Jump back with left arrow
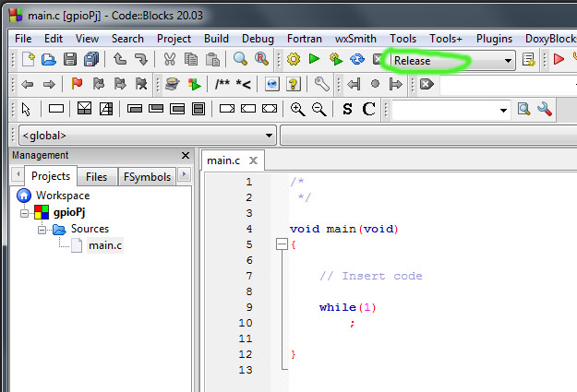The image size is (577, 392). [28, 85]
